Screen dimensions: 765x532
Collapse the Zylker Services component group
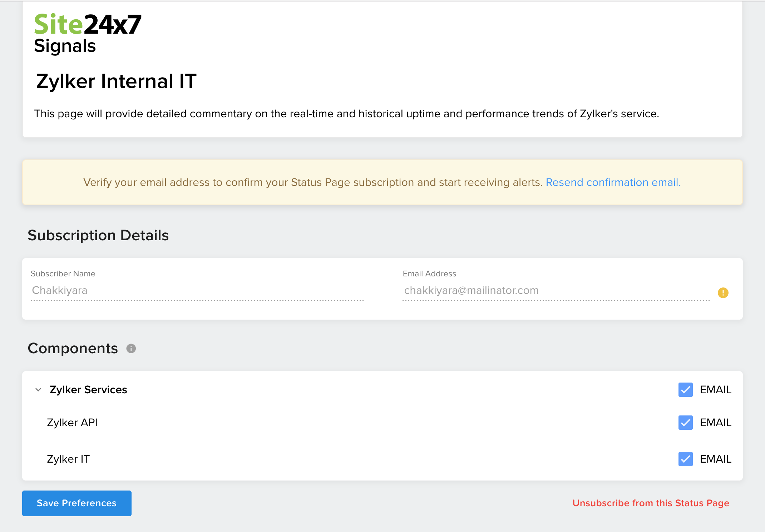pyautogui.click(x=38, y=390)
